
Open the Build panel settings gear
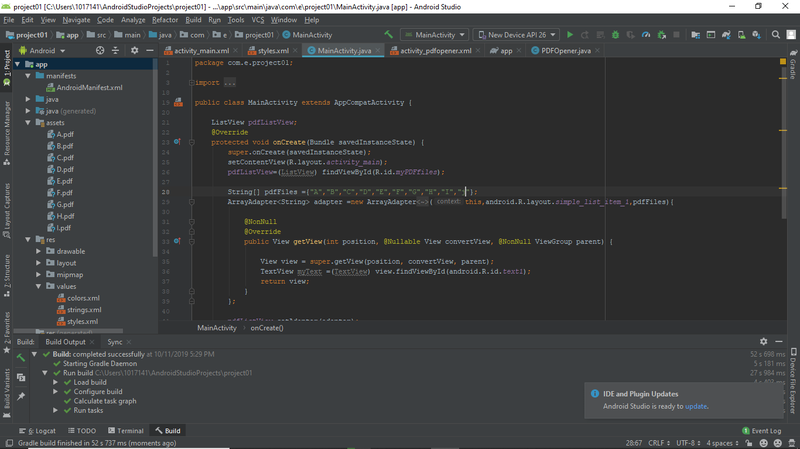764,342
